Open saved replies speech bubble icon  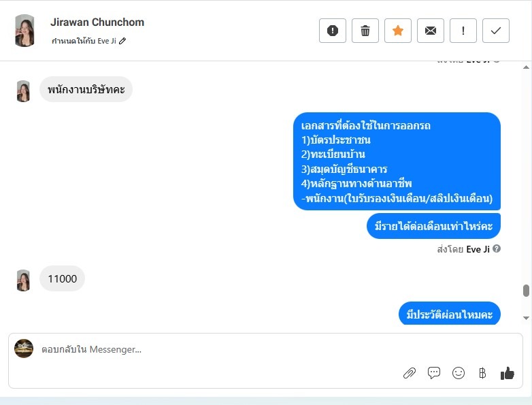click(x=434, y=373)
